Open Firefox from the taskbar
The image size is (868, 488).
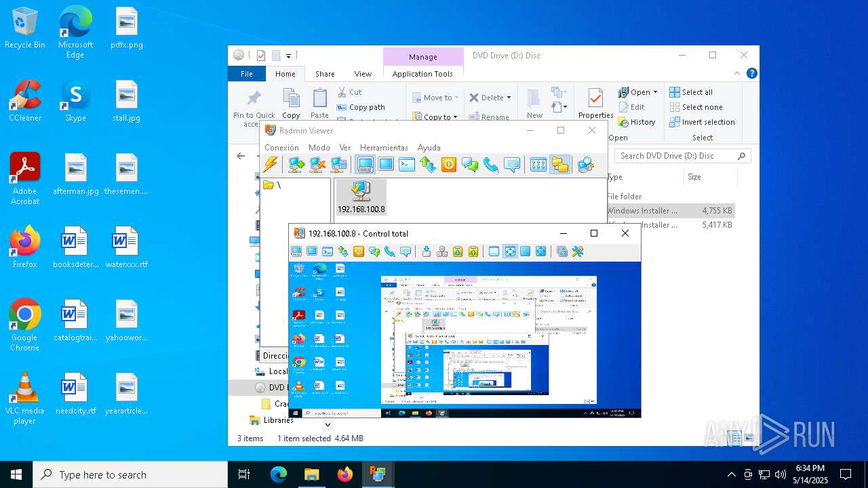(x=344, y=474)
